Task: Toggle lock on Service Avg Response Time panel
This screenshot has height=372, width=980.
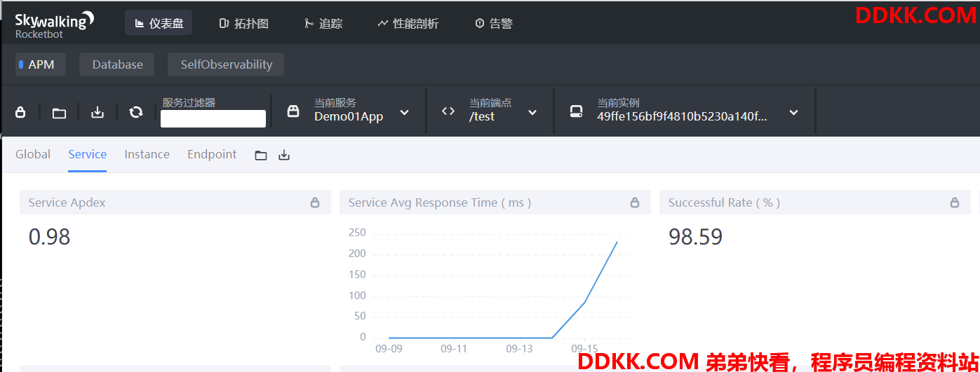Action: click(x=635, y=202)
